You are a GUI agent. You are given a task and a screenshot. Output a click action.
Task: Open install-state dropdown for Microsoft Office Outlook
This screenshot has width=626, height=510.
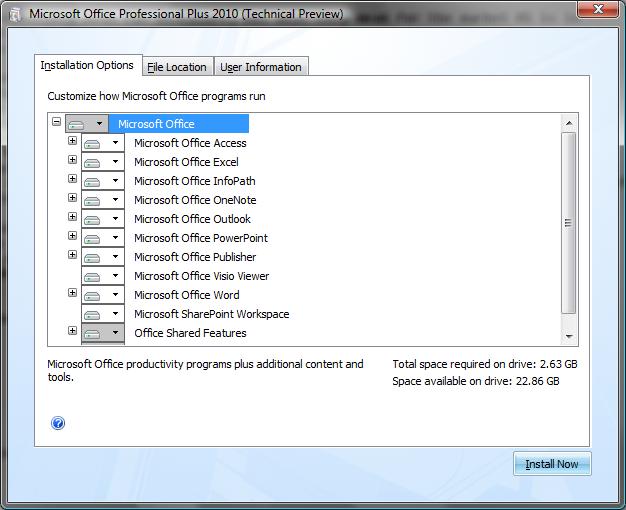coord(103,219)
